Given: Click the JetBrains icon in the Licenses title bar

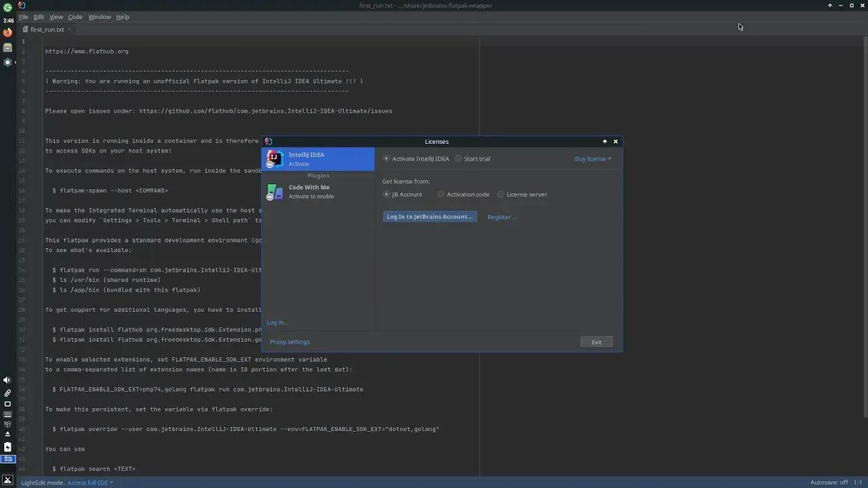Looking at the screenshot, I should click(x=269, y=141).
